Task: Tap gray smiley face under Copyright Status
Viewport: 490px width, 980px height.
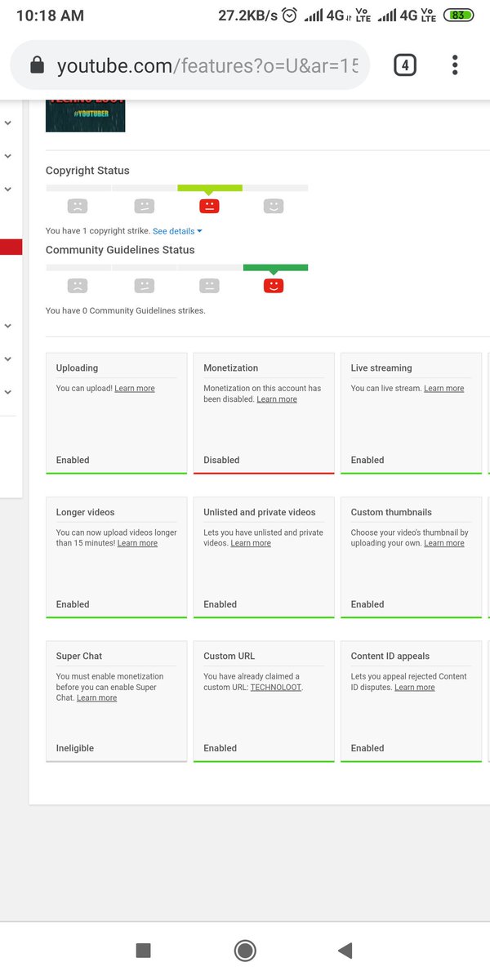Action: 274,207
